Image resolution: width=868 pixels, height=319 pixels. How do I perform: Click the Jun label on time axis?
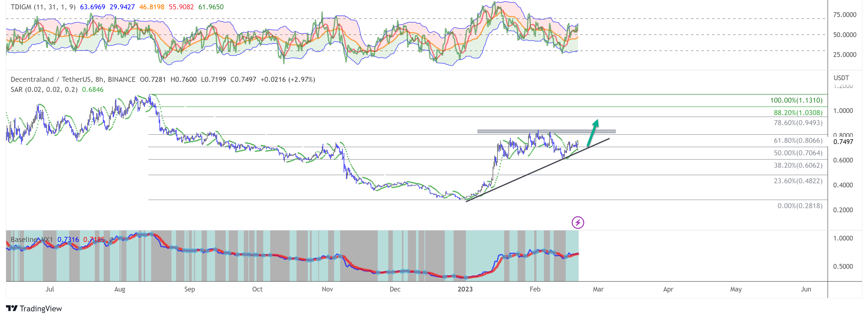click(x=806, y=289)
